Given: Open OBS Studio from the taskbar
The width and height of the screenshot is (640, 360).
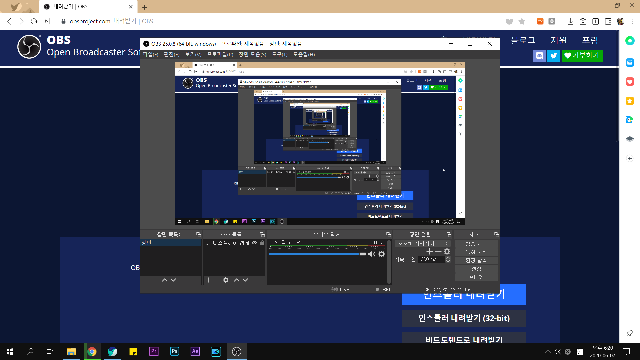Looking at the screenshot, I should (237, 351).
